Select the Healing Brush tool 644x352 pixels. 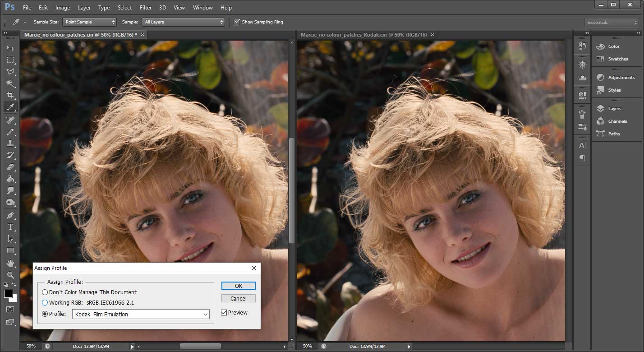(x=10, y=120)
